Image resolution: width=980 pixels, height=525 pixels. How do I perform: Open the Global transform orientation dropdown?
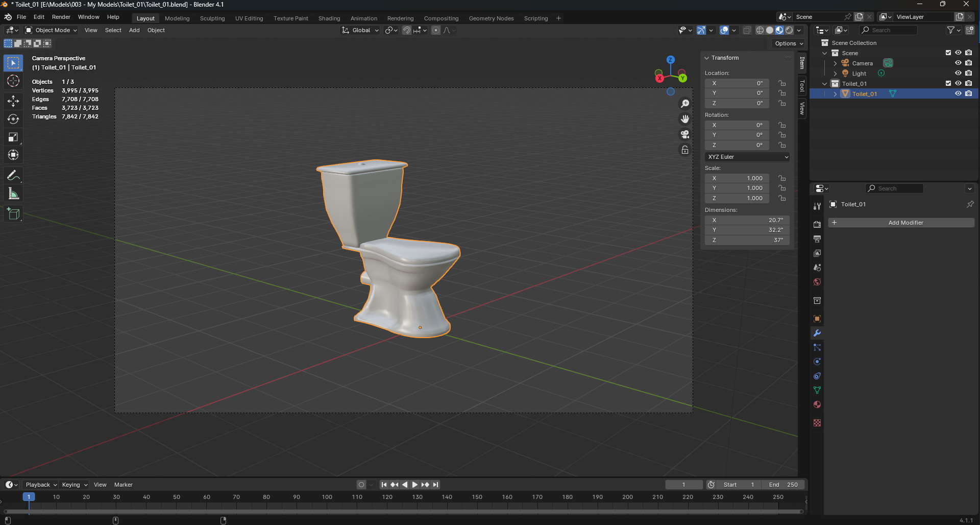click(x=360, y=30)
